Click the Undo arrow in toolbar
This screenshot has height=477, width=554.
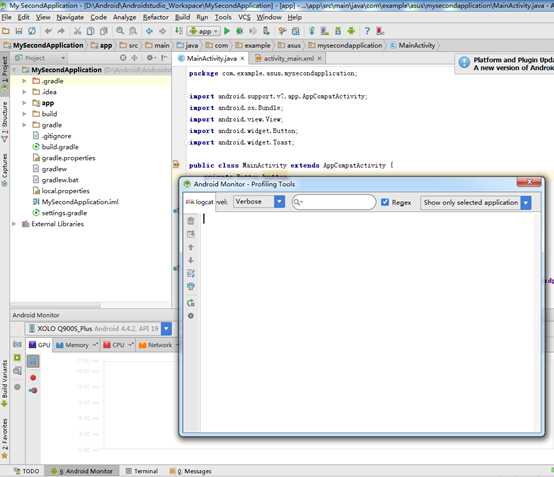tap(48, 31)
